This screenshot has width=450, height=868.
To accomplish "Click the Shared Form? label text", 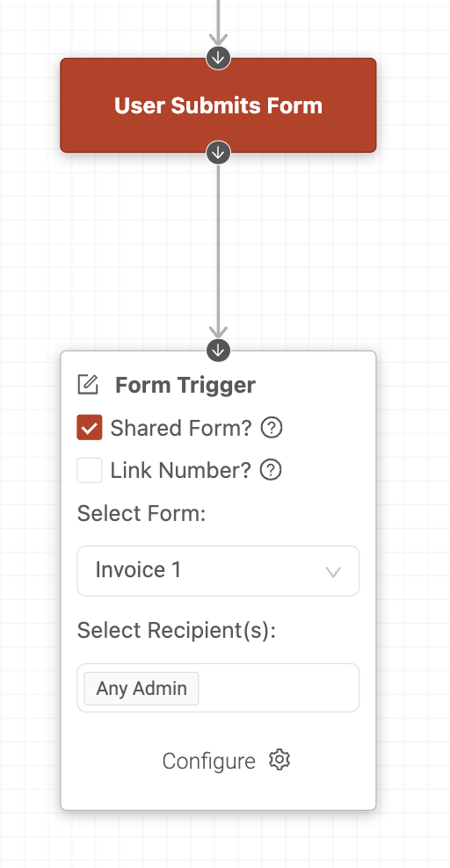I will (181, 428).
